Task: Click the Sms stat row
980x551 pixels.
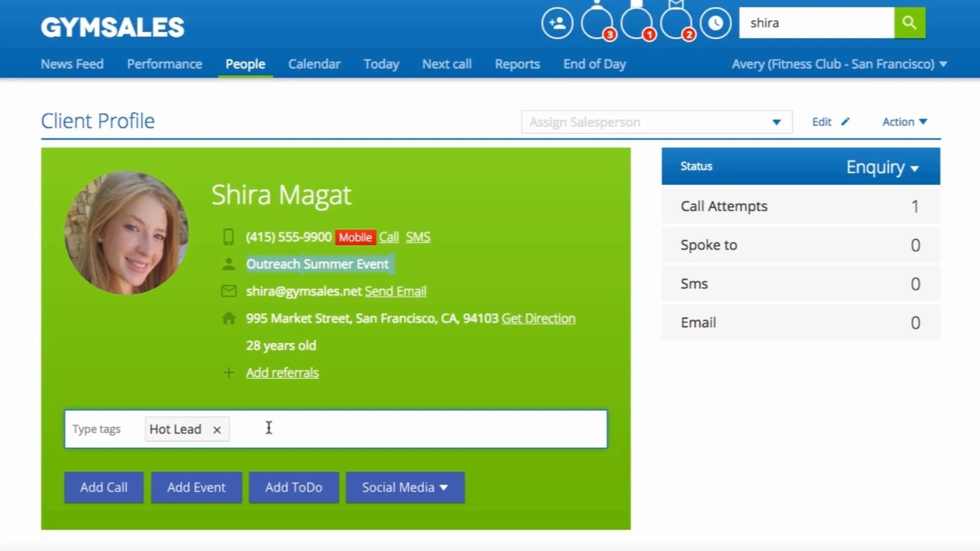Action: coord(800,284)
